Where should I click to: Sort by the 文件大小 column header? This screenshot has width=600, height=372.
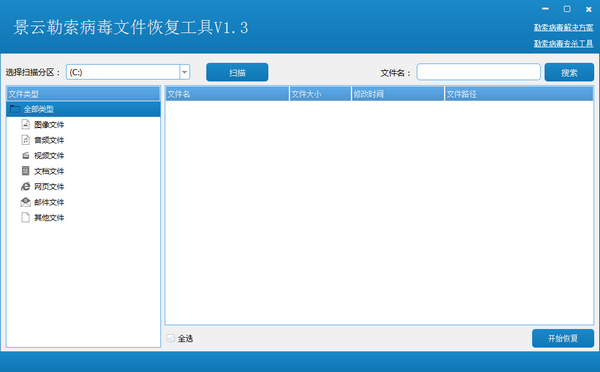pos(320,94)
